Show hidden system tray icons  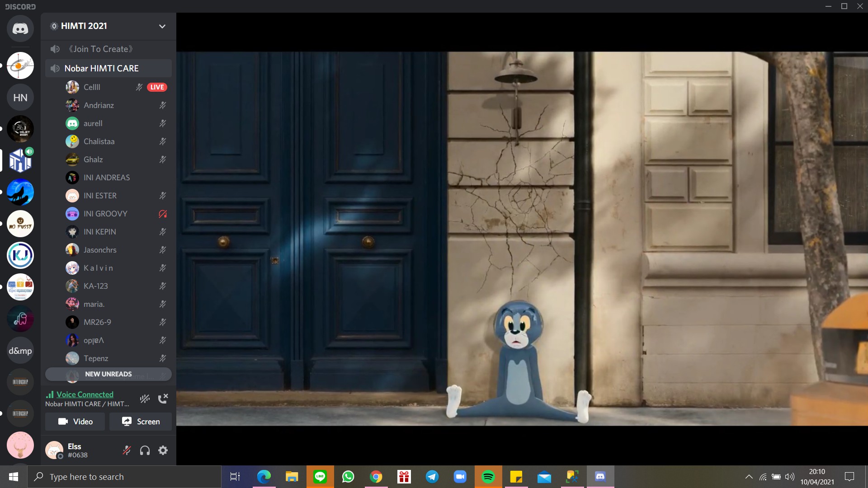pos(749,477)
